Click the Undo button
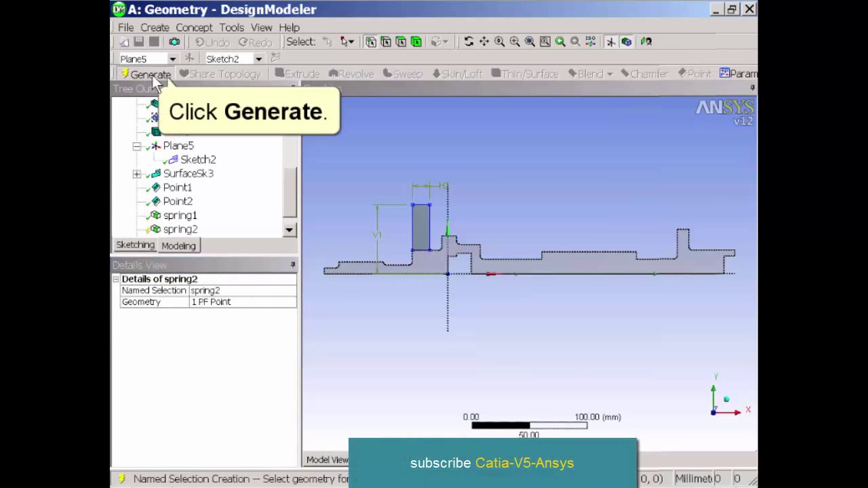868x488 pixels. click(x=212, y=42)
